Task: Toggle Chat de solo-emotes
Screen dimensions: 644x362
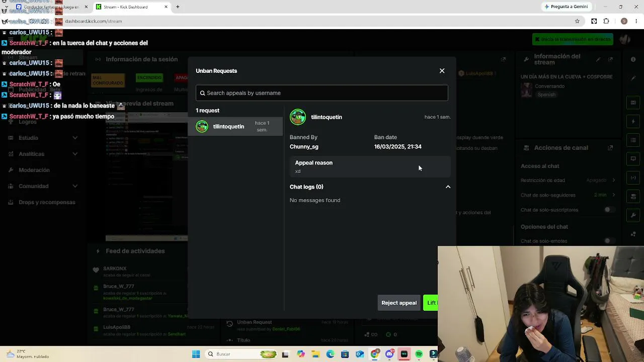Action: [609, 241]
